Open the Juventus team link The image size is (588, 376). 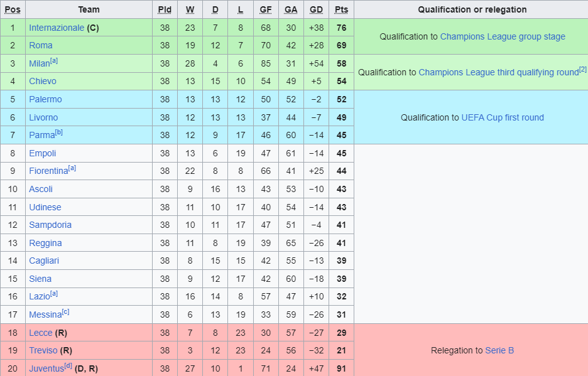[46, 368]
